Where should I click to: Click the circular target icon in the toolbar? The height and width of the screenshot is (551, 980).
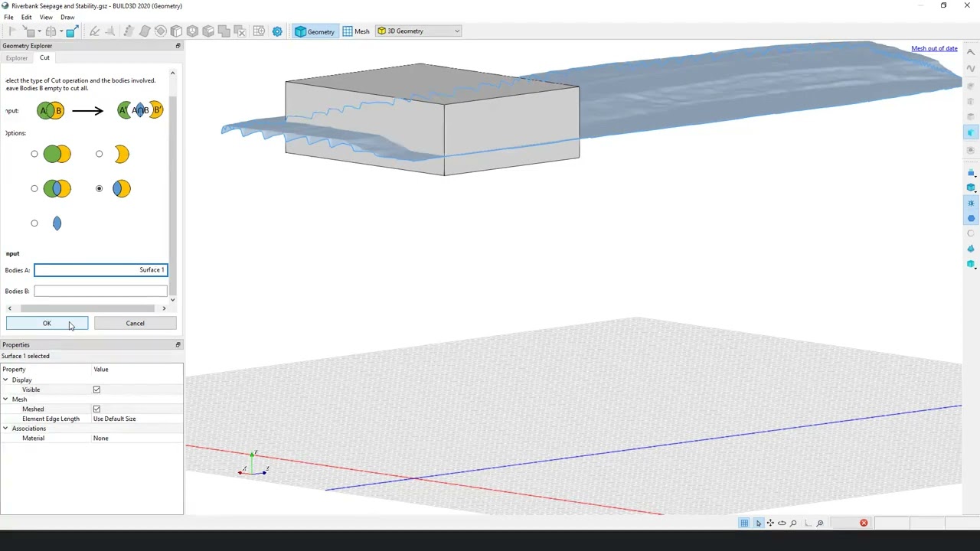pos(161,31)
